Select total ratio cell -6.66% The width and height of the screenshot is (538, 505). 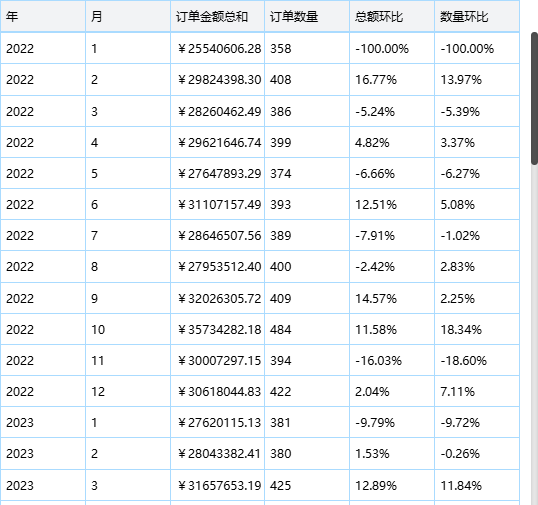[x=392, y=174]
